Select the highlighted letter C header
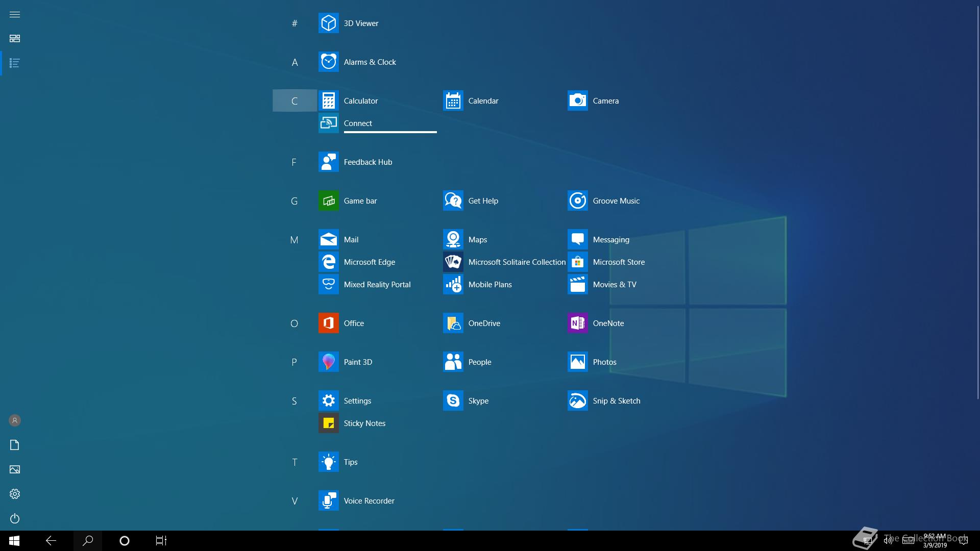The height and width of the screenshot is (551, 980). click(x=295, y=101)
